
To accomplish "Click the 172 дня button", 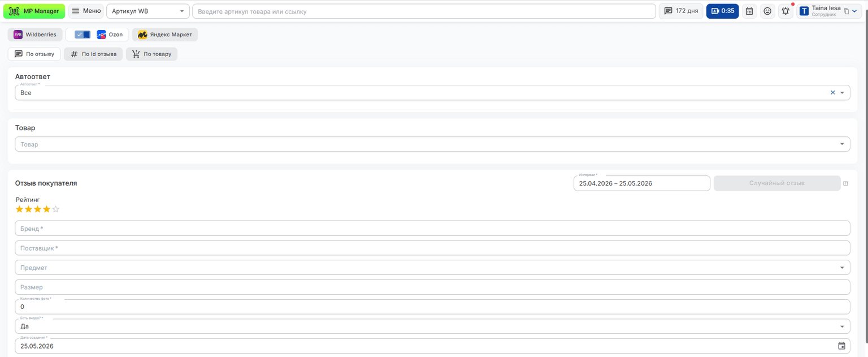I will (x=681, y=11).
